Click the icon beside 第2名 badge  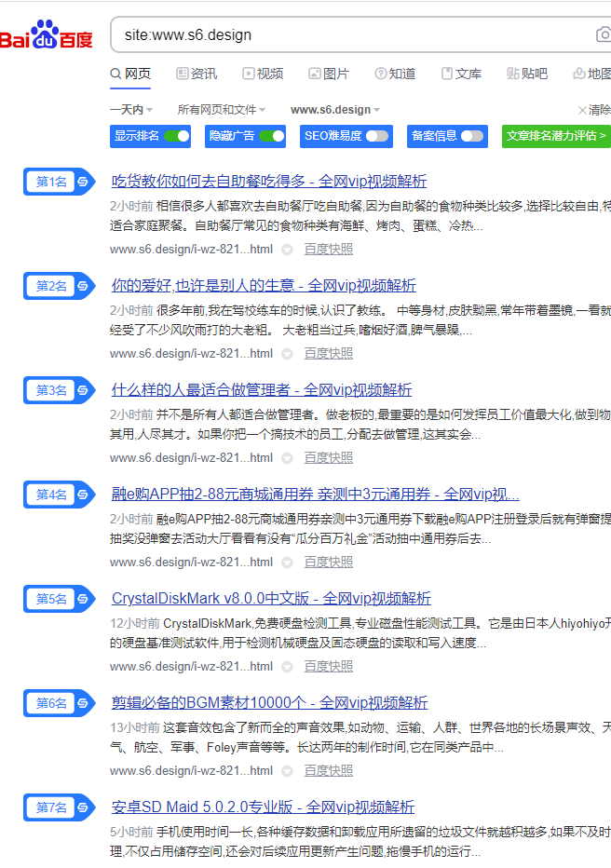point(83,286)
